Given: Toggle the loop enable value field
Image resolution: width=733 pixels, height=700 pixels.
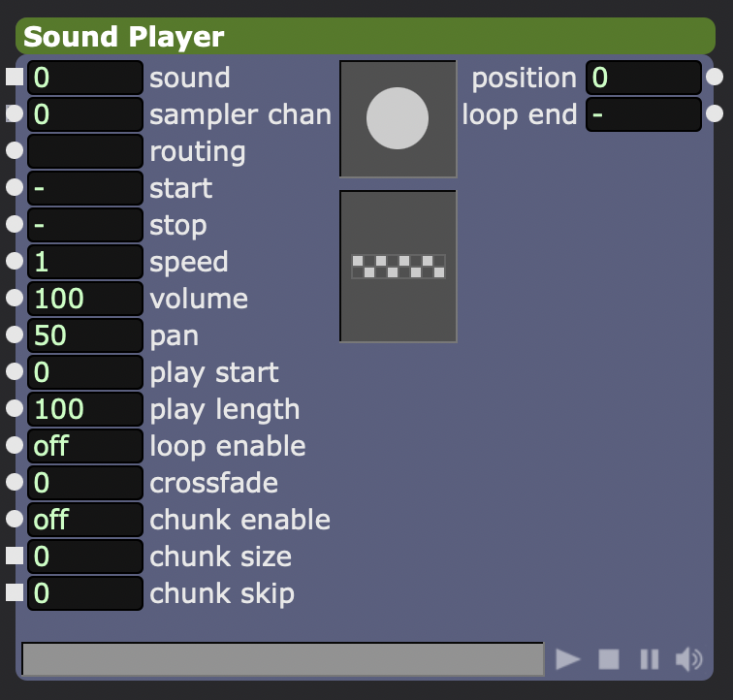Looking at the screenshot, I should coord(85,446).
